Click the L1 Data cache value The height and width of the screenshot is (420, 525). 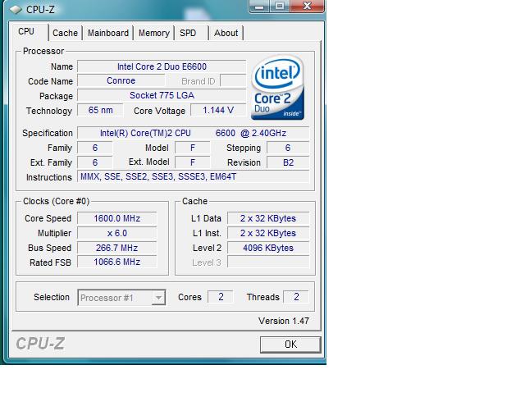268,218
